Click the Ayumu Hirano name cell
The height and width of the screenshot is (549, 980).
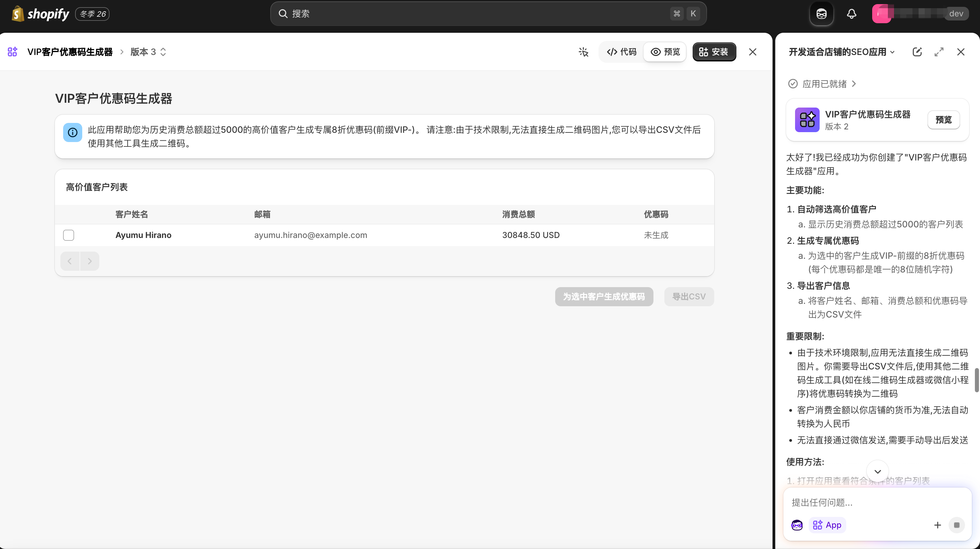(143, 235)
